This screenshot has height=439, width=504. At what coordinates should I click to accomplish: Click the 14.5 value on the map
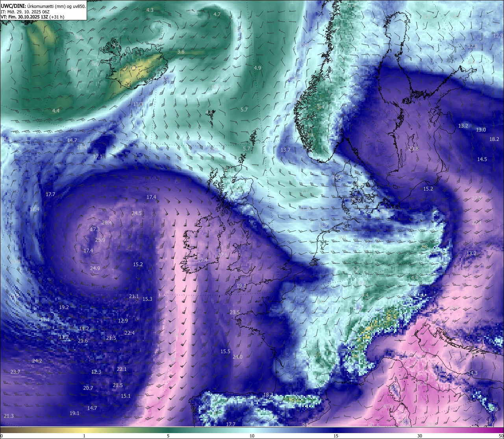(x=482, y=159)
